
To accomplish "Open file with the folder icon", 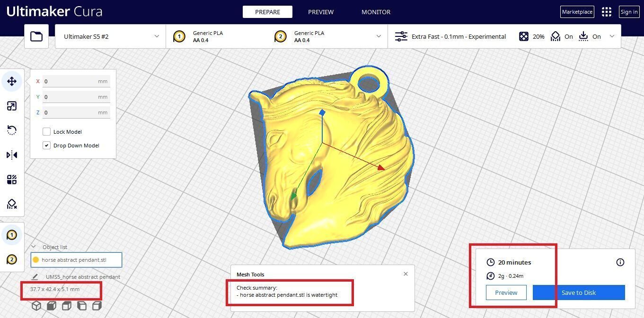I will [x=36, y=36].
